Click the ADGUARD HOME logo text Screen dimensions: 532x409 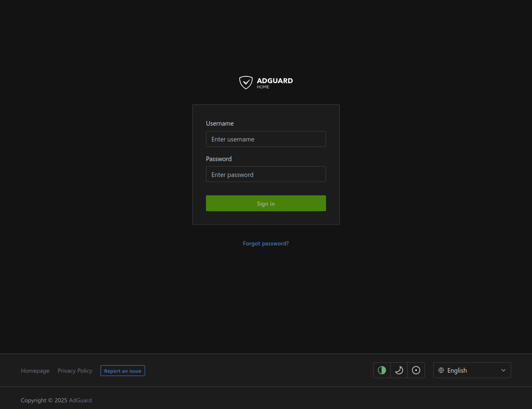(x=274, y=82)
